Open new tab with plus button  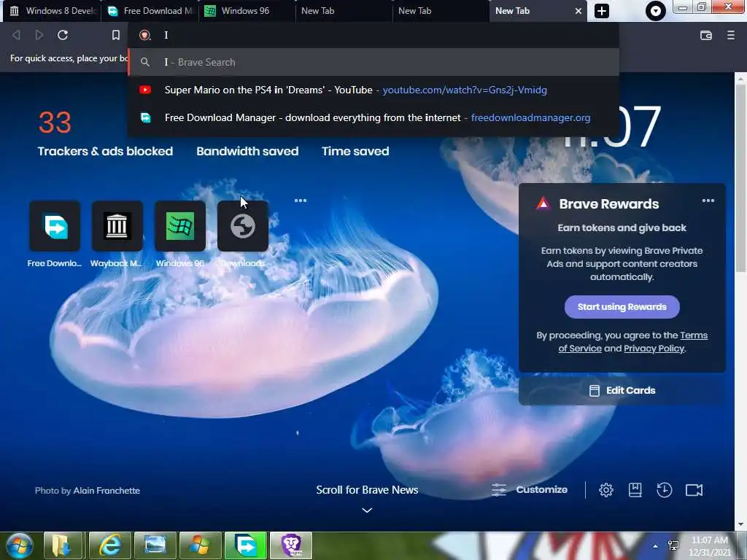(x=602, y=11)
